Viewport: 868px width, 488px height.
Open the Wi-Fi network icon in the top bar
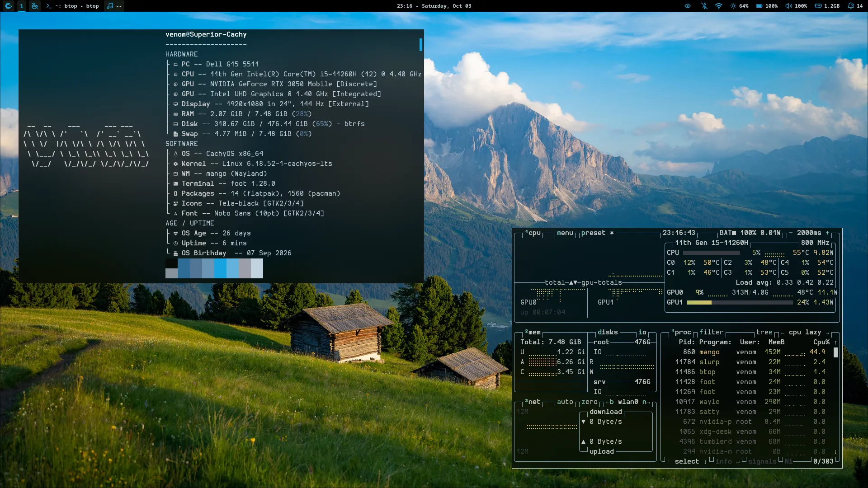coord(719,6)
